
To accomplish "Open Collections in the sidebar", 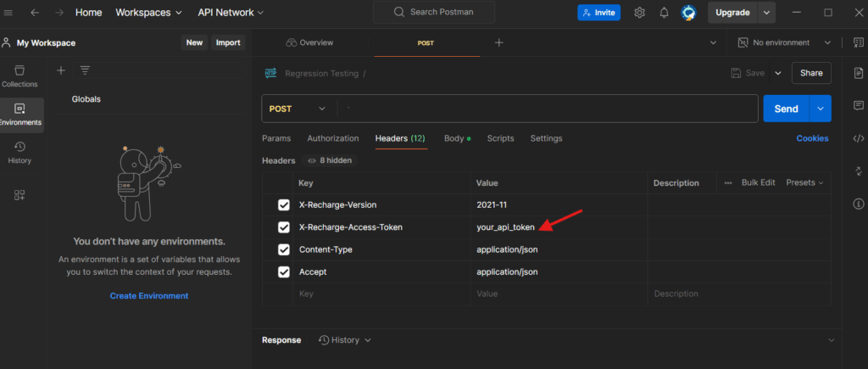I will pos(20,76).
